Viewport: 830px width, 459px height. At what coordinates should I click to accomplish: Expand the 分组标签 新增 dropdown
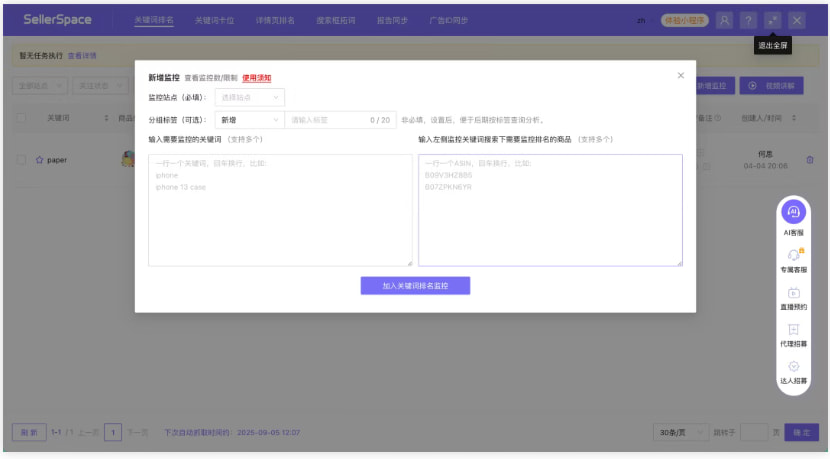pyautogui.click(x=249, y=120)
